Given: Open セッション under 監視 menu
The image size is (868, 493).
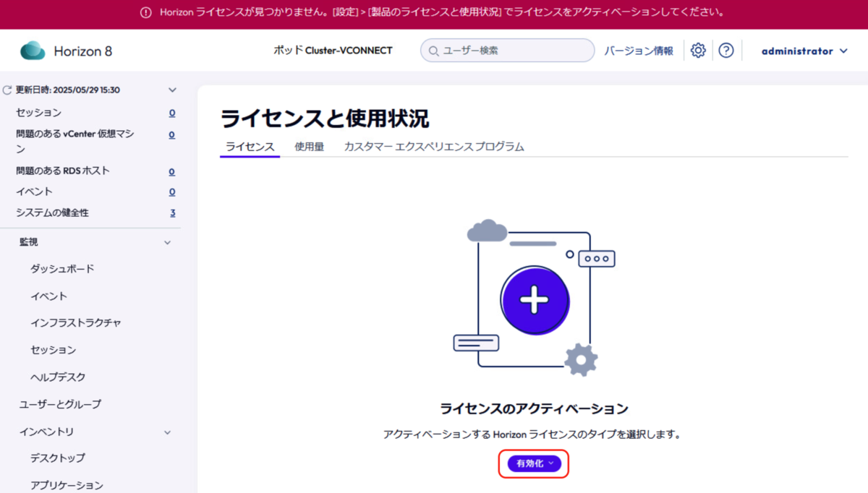Looking at the screenshot, I should click(x=53, y=350).
